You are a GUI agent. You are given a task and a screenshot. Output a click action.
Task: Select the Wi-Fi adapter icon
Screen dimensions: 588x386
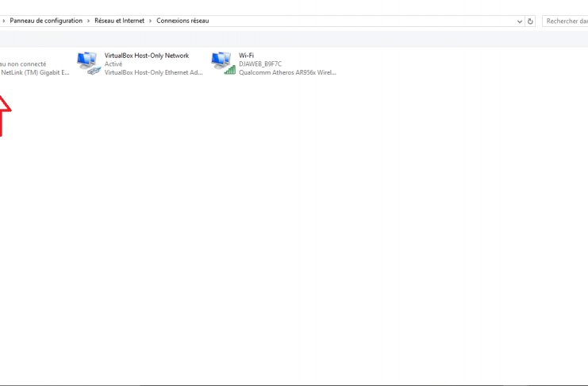[x=224, y=64]
